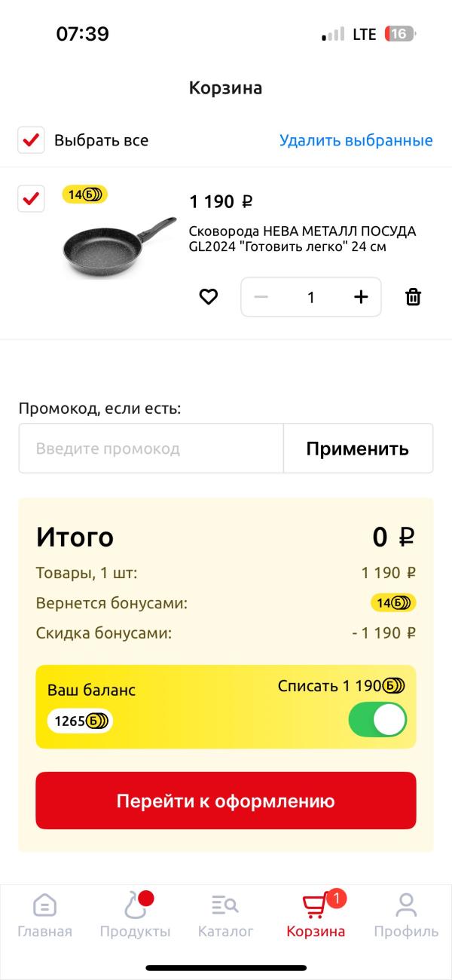Tap Перейти к оформлению button
The width and height of the screenshot is (452, 980).
point(226,801)
